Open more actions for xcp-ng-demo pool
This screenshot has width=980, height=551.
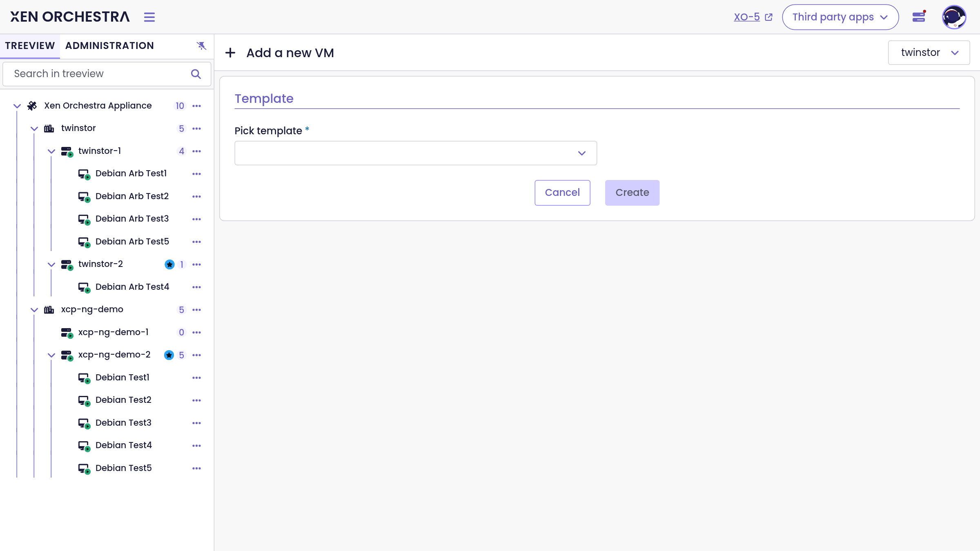[197, 310]
